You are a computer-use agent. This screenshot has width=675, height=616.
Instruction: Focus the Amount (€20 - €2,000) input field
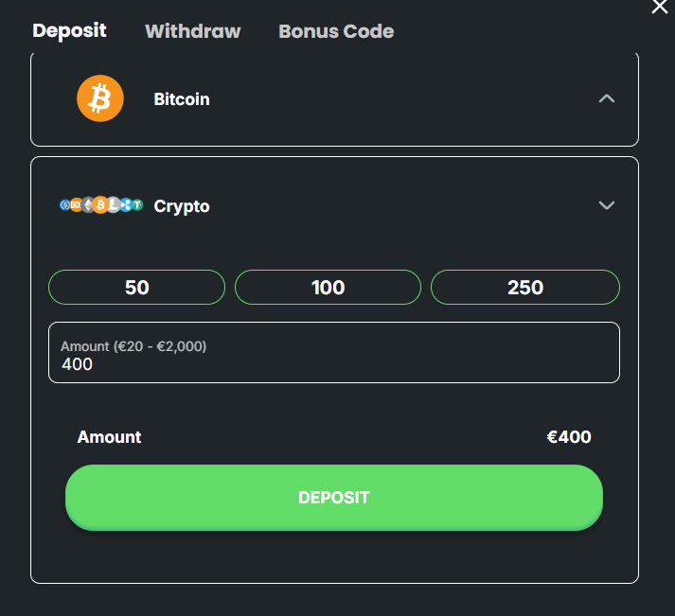click(333, 362)
